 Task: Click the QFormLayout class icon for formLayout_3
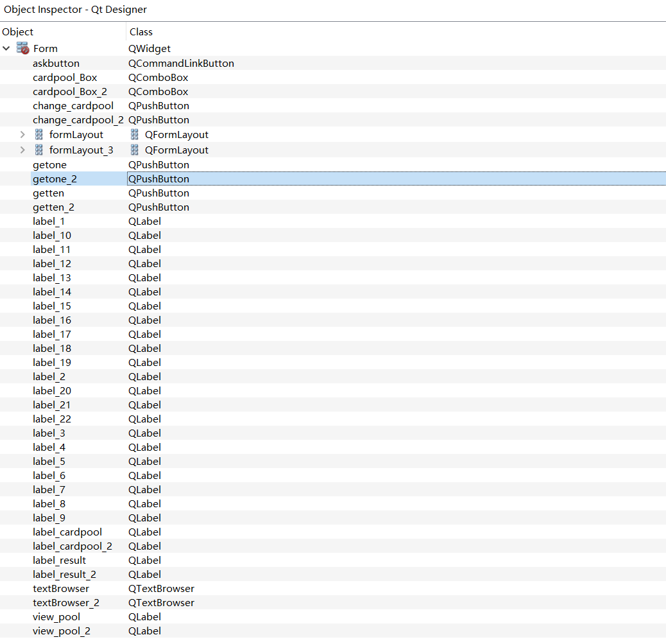pos(134,150)
